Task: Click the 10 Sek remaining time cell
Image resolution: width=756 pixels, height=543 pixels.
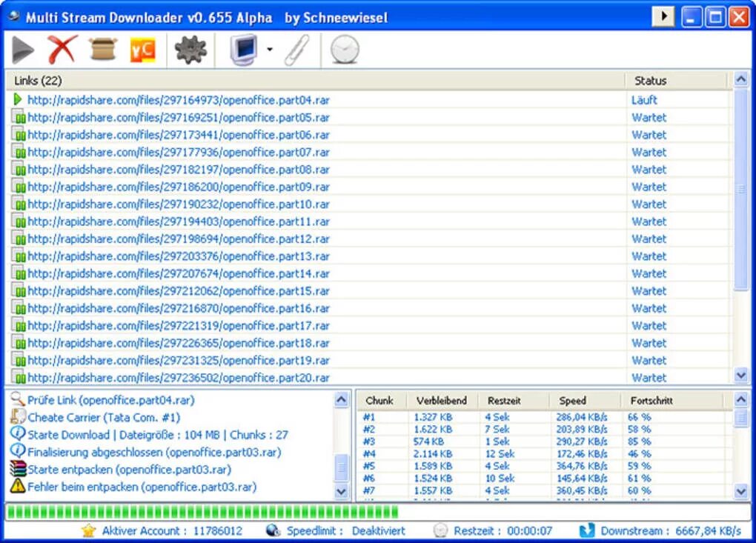Action: click(500, 479)
